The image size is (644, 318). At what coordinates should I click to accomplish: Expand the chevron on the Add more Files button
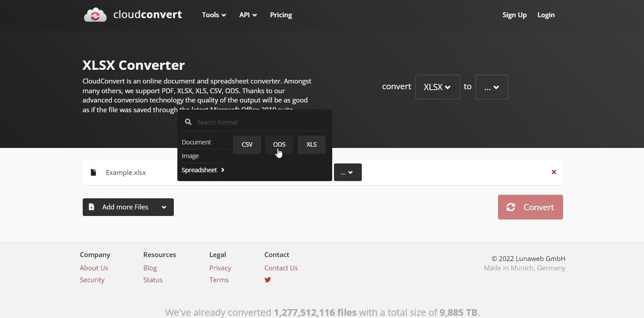tap(164, 207)
